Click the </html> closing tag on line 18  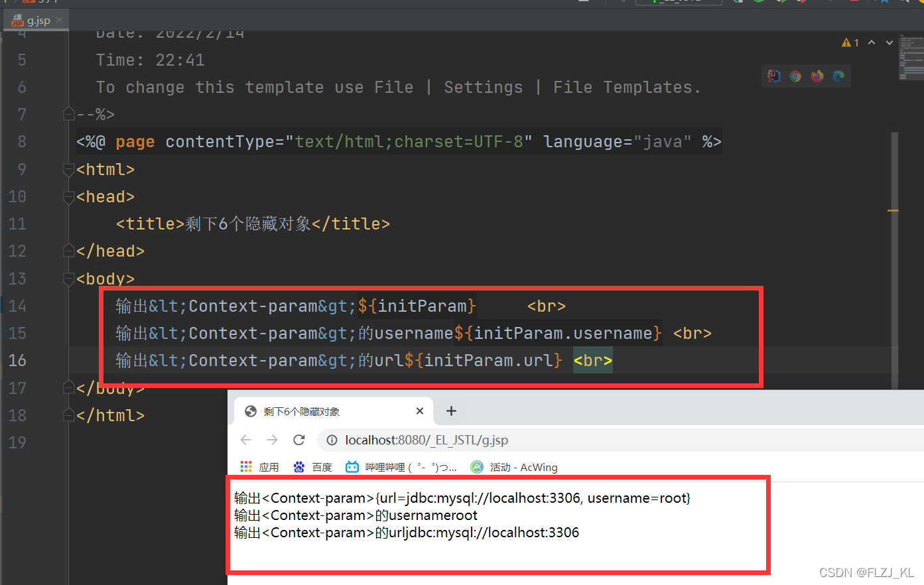point(111,415)
